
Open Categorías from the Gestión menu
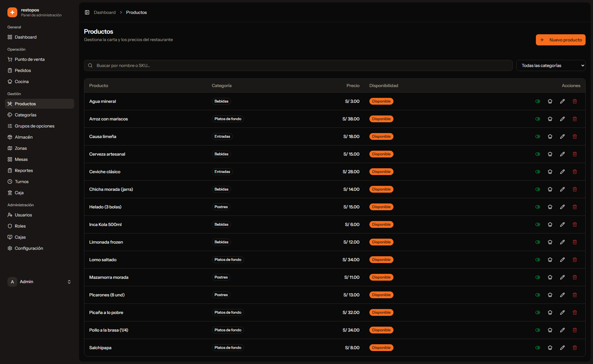[x=40, y=115]
